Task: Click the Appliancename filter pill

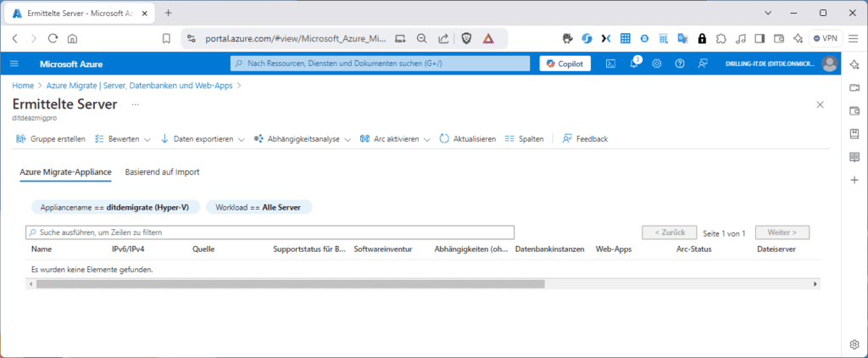Action: pos(115,207)
